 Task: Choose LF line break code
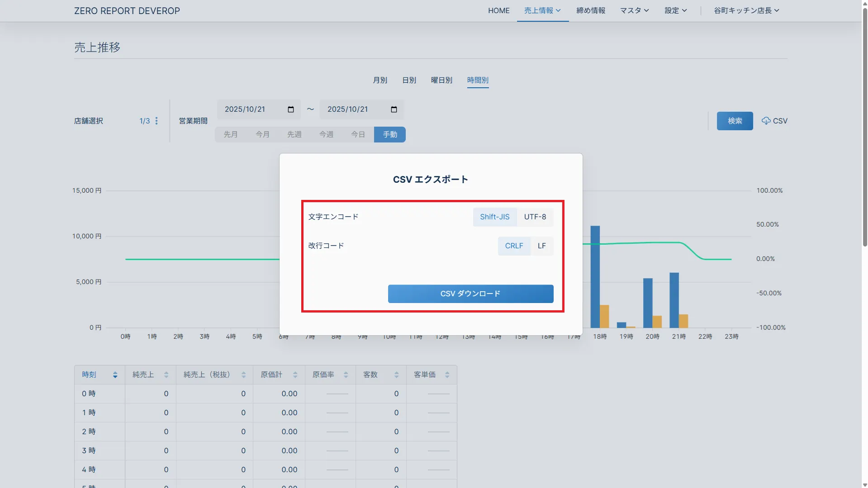[x=541, y=246]
